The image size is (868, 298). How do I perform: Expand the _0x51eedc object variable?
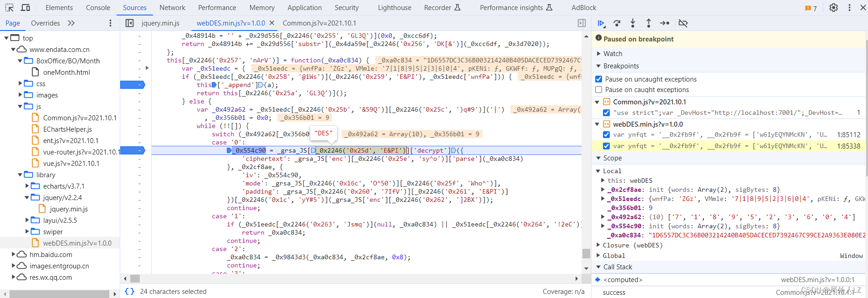pyautogui.click(x=602, y=199)
